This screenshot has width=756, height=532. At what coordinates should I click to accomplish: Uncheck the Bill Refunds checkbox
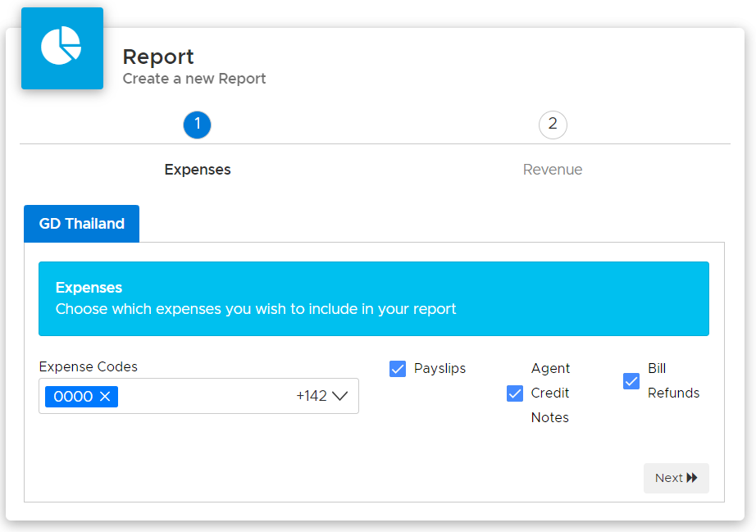click(631, 380)
